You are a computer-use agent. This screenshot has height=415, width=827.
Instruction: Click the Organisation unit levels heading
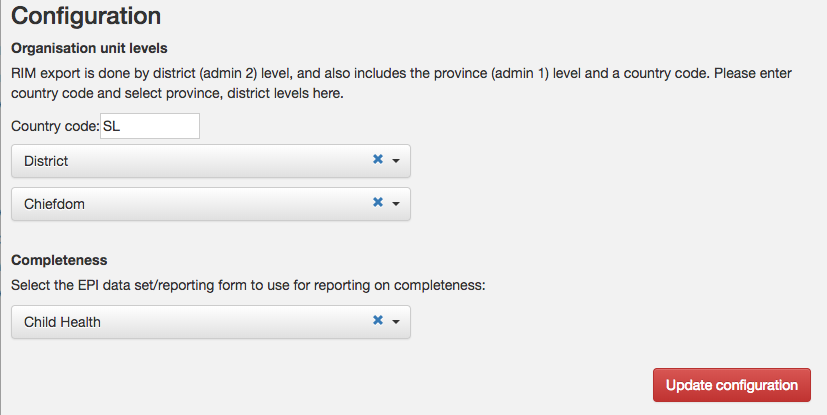tap(89, 48)
